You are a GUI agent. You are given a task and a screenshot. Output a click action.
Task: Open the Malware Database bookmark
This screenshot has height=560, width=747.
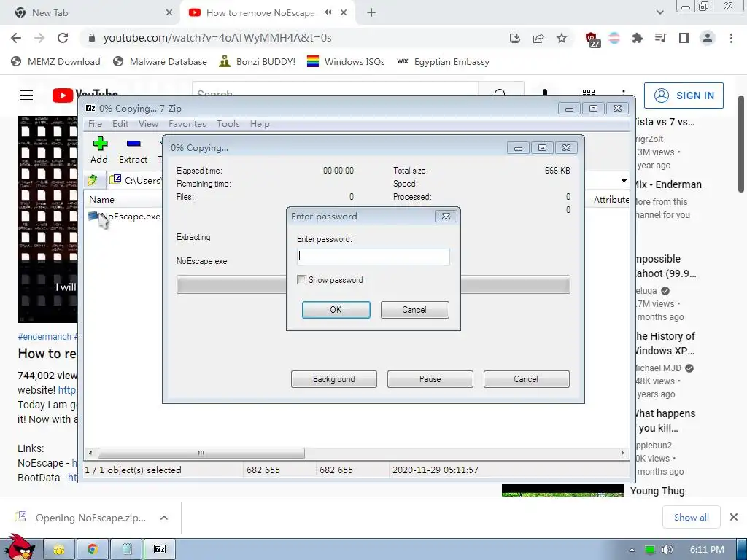click(160, 62)
